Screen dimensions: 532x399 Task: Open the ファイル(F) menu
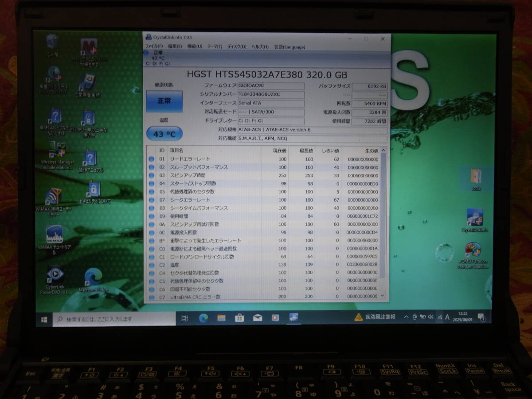click(154, 47)
